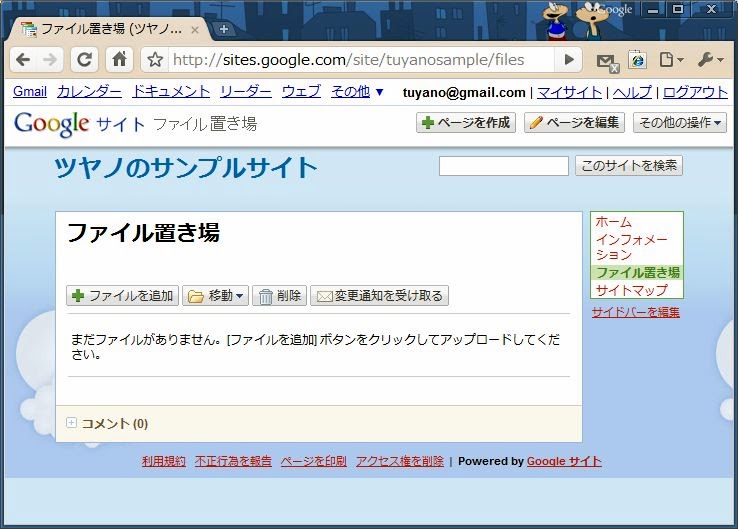Open the wrench settings menu
Image resolution: width=738 pixels, height=529 pixels.
[710, 60]
